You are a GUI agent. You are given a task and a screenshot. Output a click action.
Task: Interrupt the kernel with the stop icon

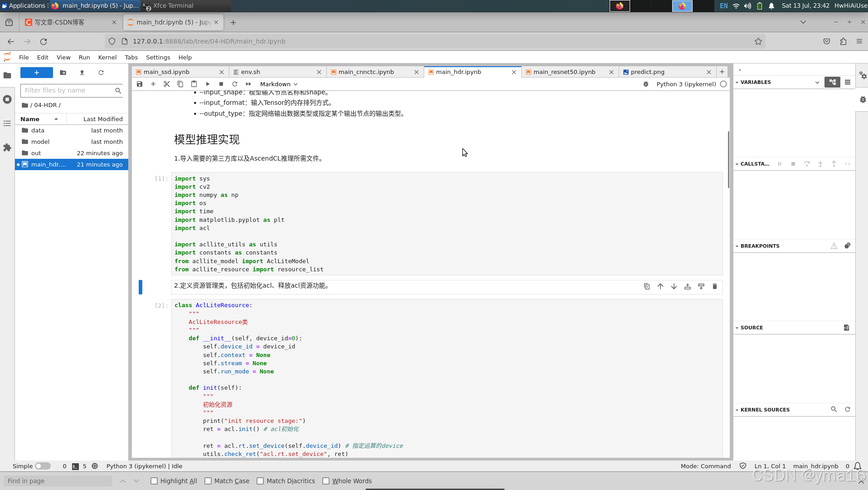point(221,84)
